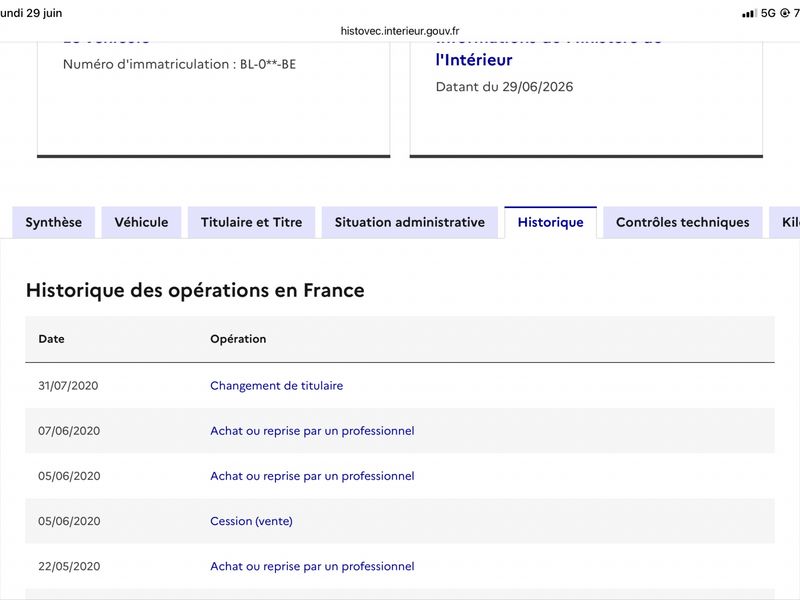Screen dimensions: 800x600
Task: Select the Situation administrative tab
Action: pos(410,222)
